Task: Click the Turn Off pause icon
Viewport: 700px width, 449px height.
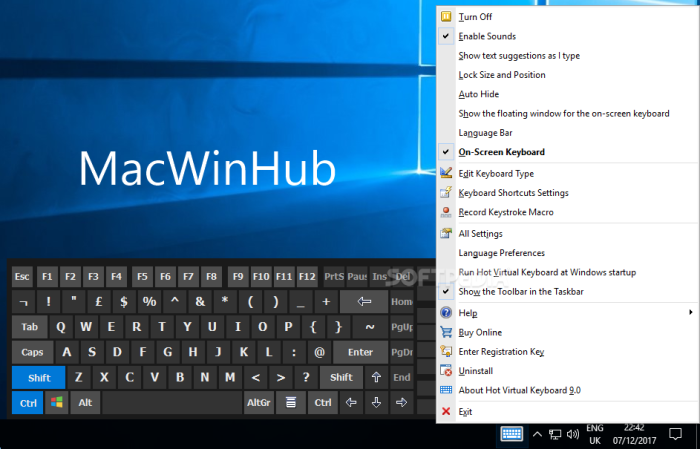Action: pyautogui.click(x=446, y=17)
